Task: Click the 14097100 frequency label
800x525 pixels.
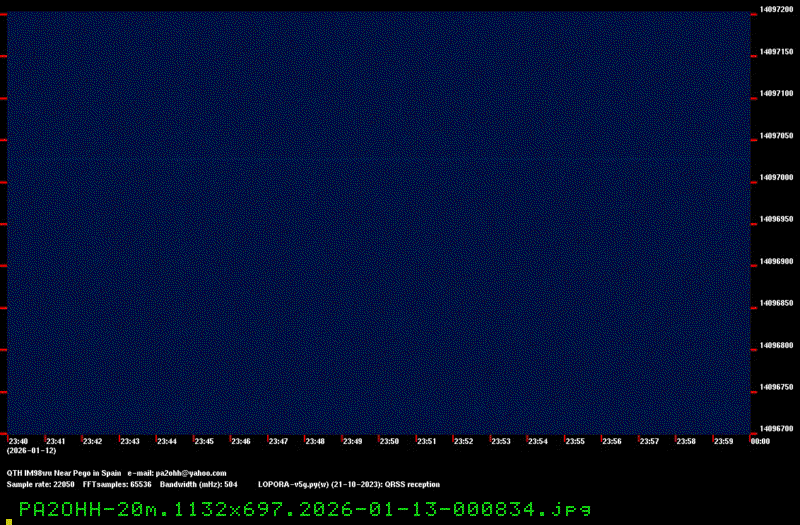Action: pos(777,93)
